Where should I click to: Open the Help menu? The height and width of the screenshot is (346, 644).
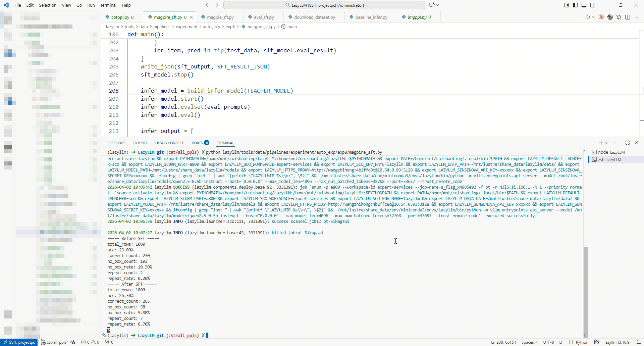pos(126,5)
